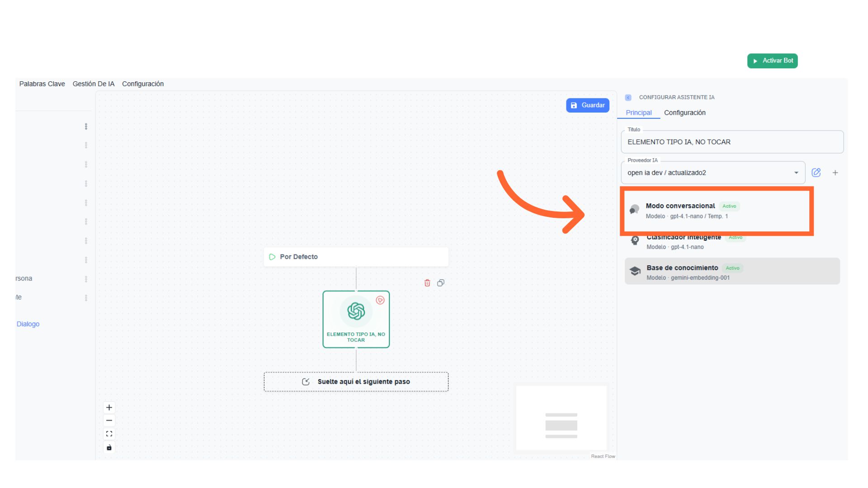Click the fit view canvas control icon
The width and height of the screenshot is (868, 488).
[x=109, y=434]
